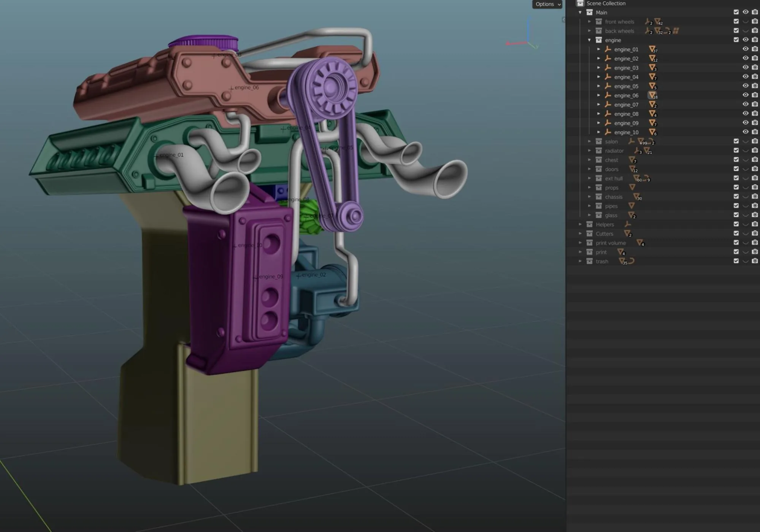
Task: Click the engine_01 empty object icon
Action: pos(608,49)
